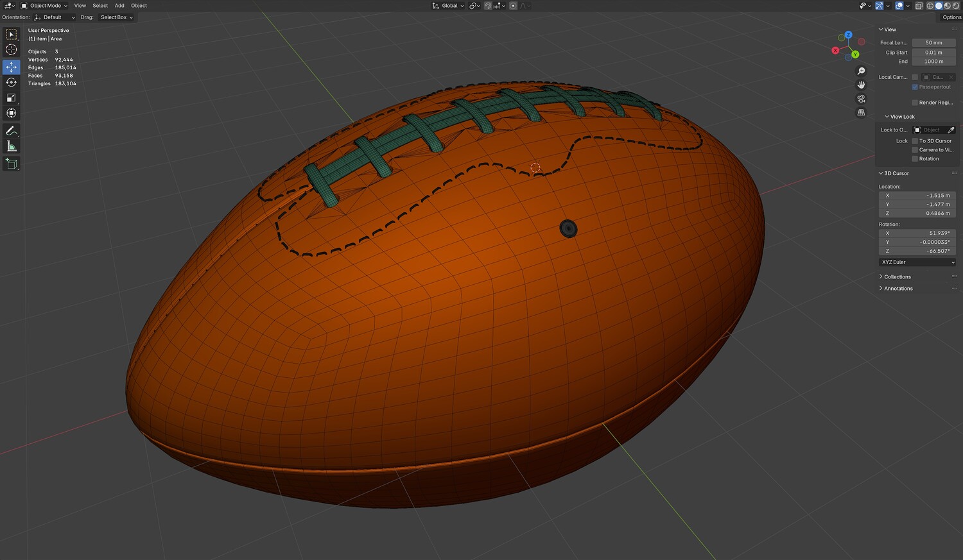Click the clip End 1000 m field
Viewport: 963px width, 560px height.
tap(933, 62)
